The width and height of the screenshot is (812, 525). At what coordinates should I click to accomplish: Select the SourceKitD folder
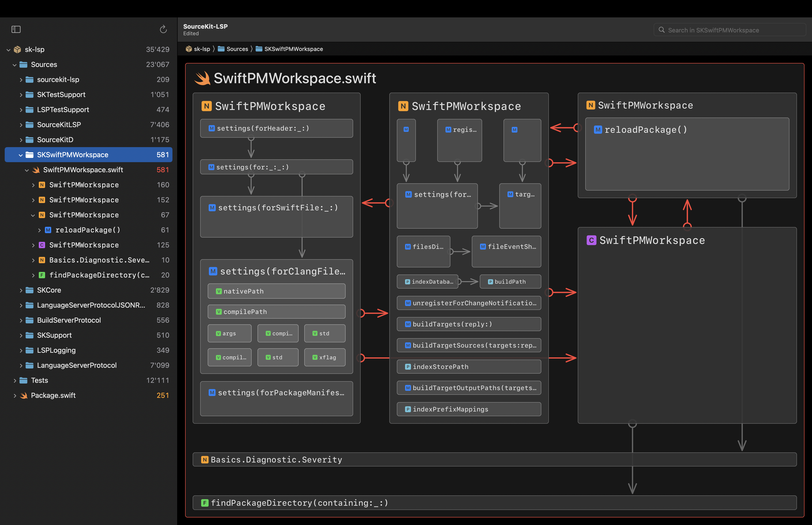pos(89,140)
